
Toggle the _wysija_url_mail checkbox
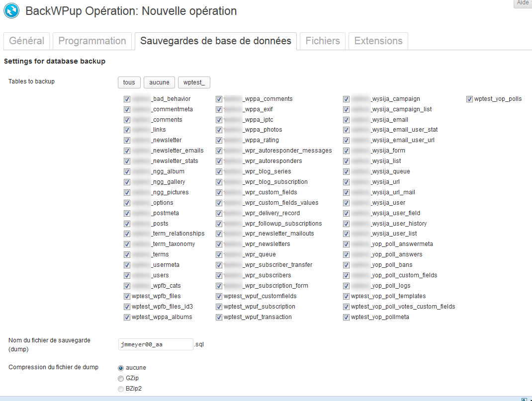pyautogui.click(x=346, y=192)
